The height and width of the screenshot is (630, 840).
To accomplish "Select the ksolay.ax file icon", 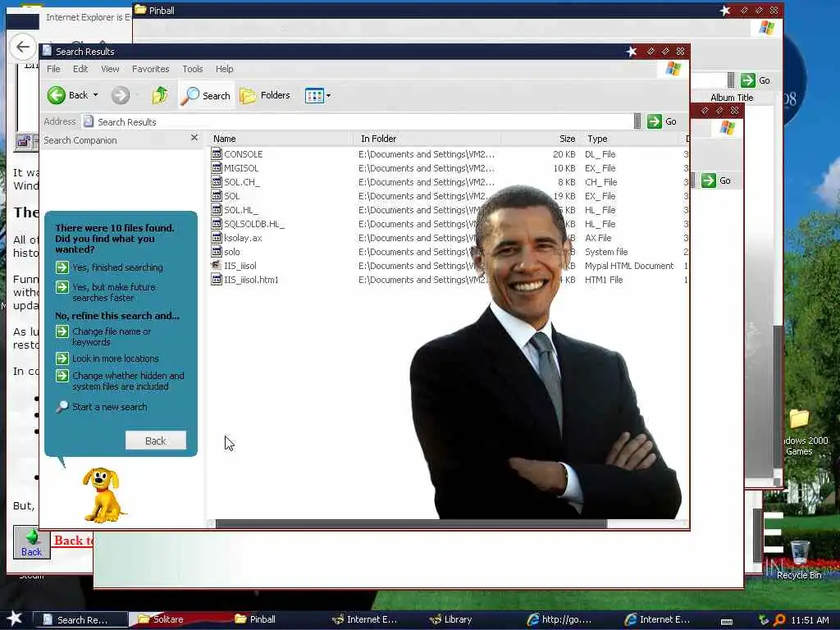I will tap(217, 237).
